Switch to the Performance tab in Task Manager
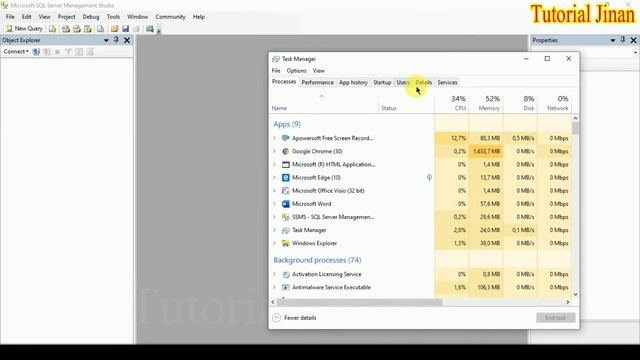Viewport: 640px width, 360px height. [x=318, y=82]
